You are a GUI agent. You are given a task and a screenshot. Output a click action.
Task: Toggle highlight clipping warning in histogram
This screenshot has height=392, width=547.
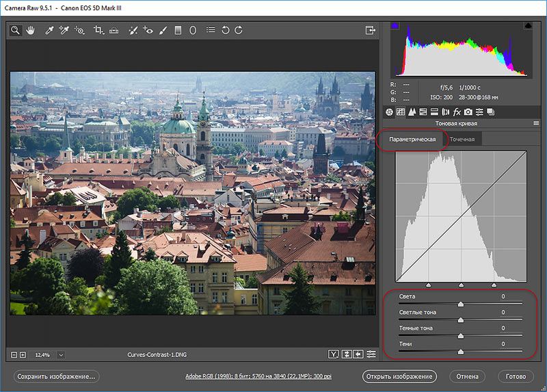point(527,25)
